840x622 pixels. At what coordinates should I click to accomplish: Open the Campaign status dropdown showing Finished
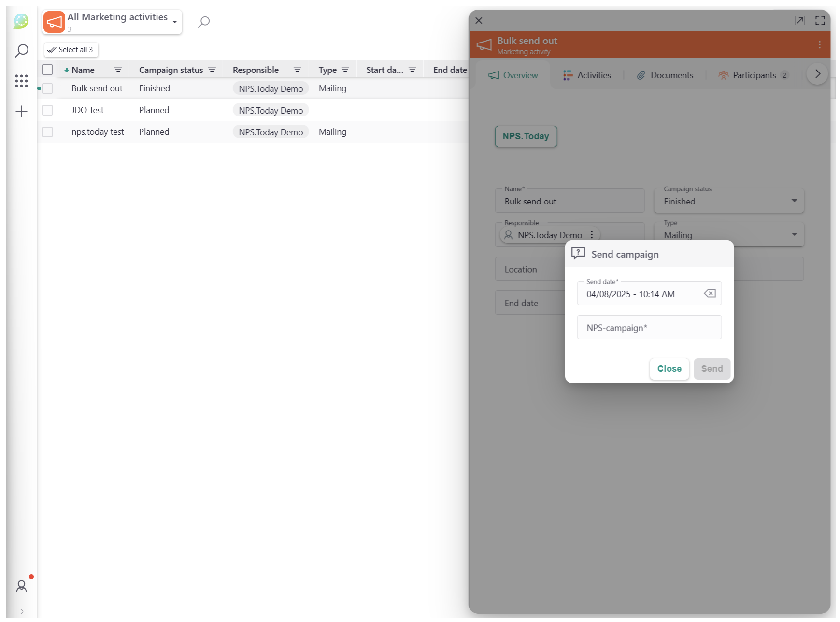click(x=794, y=201)
